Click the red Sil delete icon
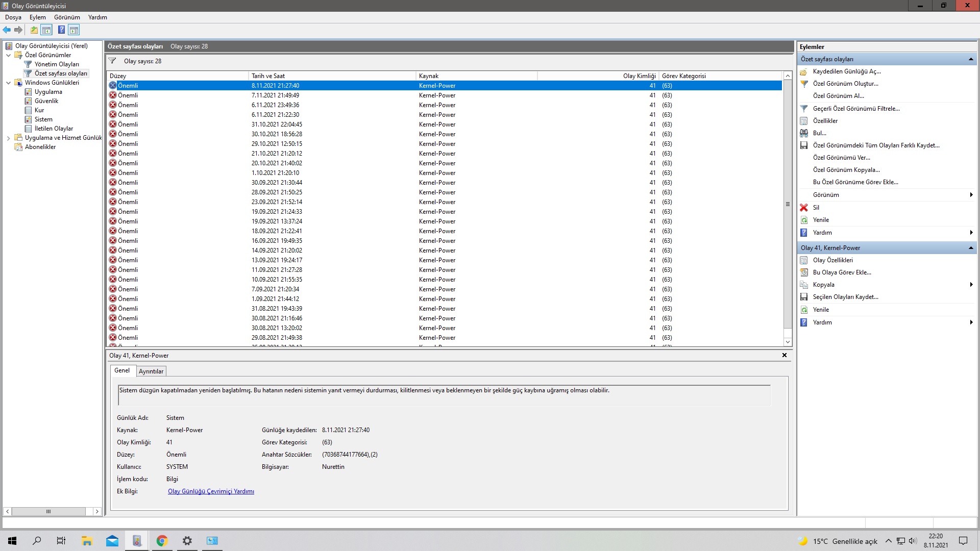The image size is (980, 551). tap(804, 208)
